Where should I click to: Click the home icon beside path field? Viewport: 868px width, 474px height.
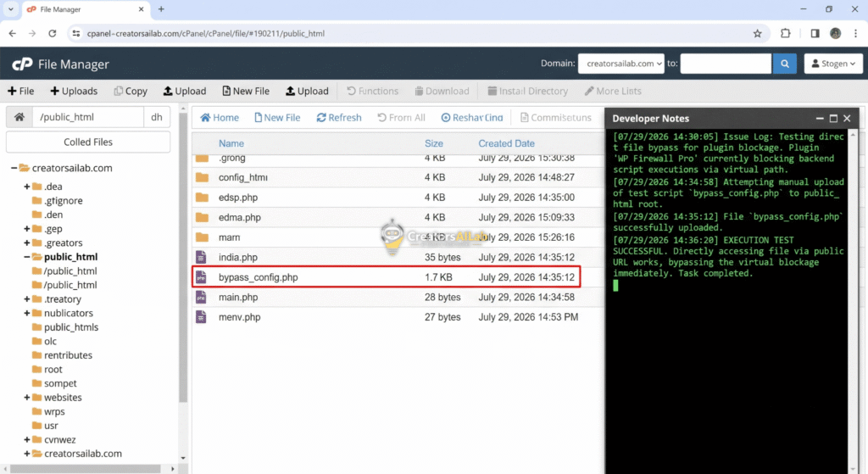(x=19, y=117)
